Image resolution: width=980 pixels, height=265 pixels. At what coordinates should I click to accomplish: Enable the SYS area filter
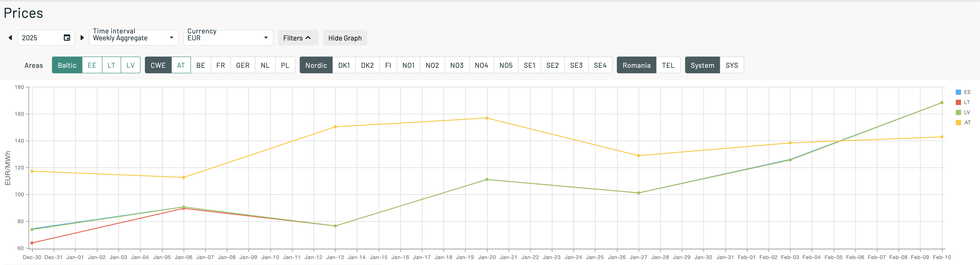pos(731,65)
